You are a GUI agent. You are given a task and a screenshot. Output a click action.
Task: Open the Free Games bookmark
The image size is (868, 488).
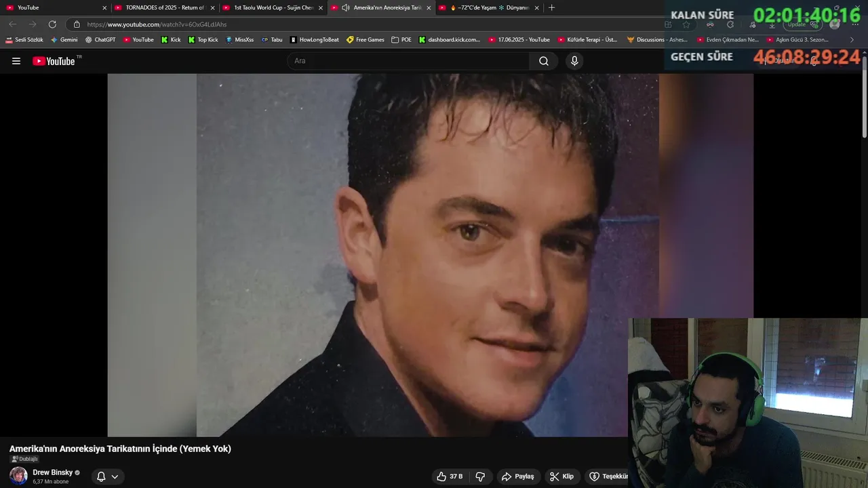pos(366,40)
